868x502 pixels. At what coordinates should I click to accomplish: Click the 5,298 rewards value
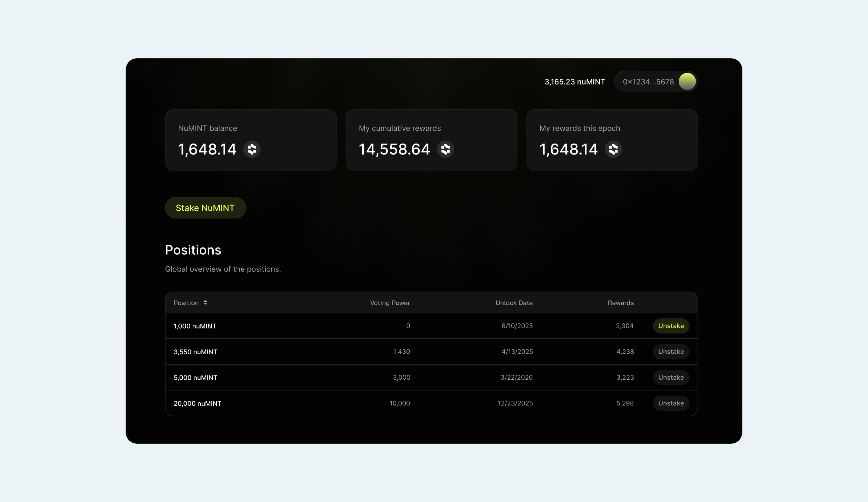[x=625, y=403]
